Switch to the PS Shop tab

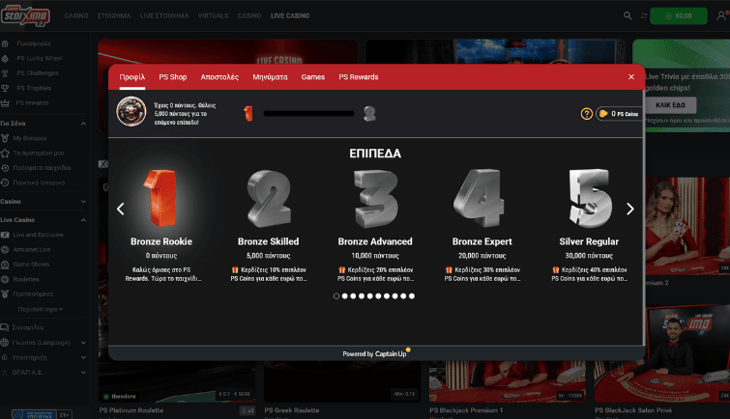click(172, 77)
